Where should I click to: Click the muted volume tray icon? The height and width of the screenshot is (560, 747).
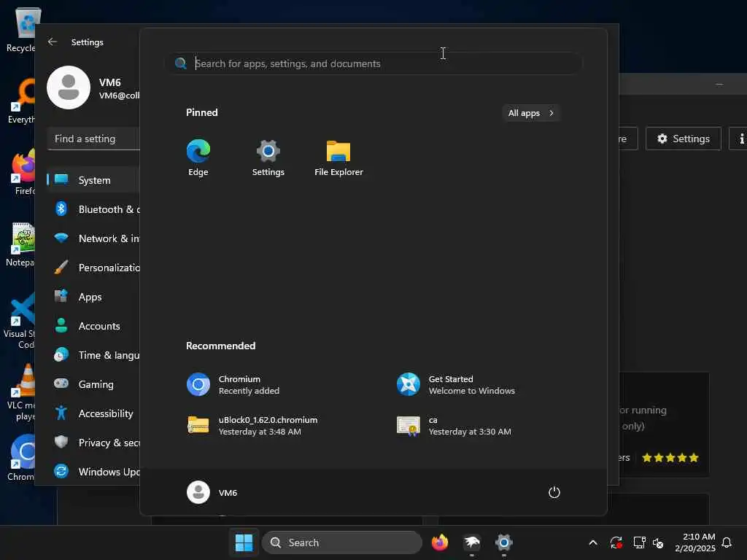point(658,542)
